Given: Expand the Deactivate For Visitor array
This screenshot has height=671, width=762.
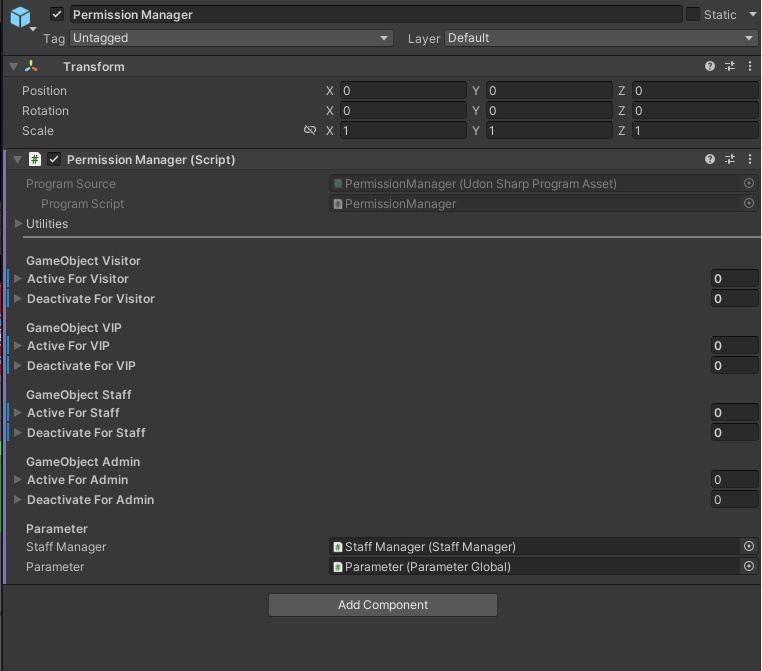Looking at the screenshot, I should (x=18, y=298).
